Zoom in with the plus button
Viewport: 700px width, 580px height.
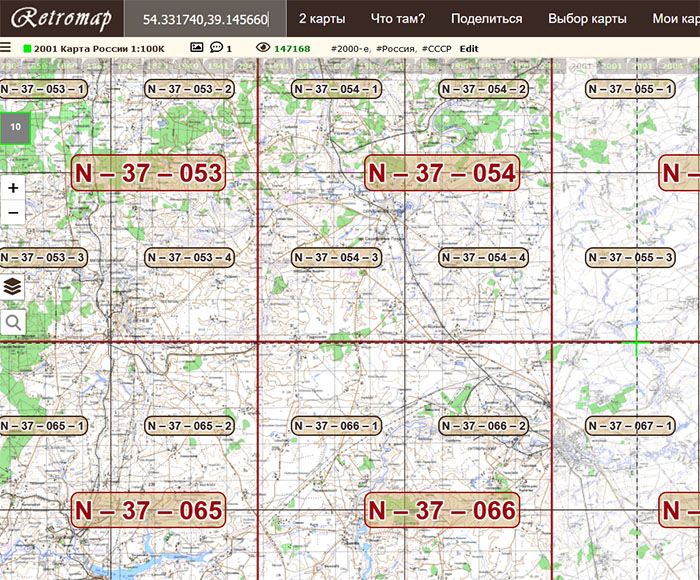tap(13, 188)
